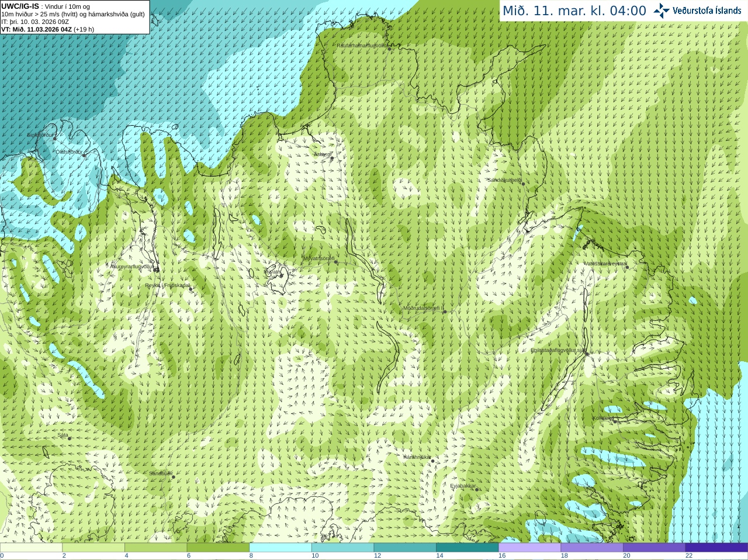Click the Reykir í Fnjóskadal station dot
This screenshot has height=560, width=748.
190,289
